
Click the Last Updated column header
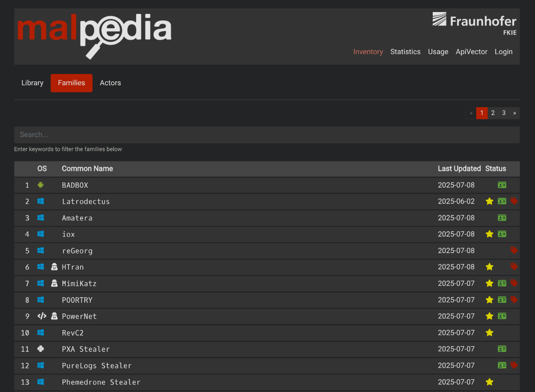pos(459,168)
